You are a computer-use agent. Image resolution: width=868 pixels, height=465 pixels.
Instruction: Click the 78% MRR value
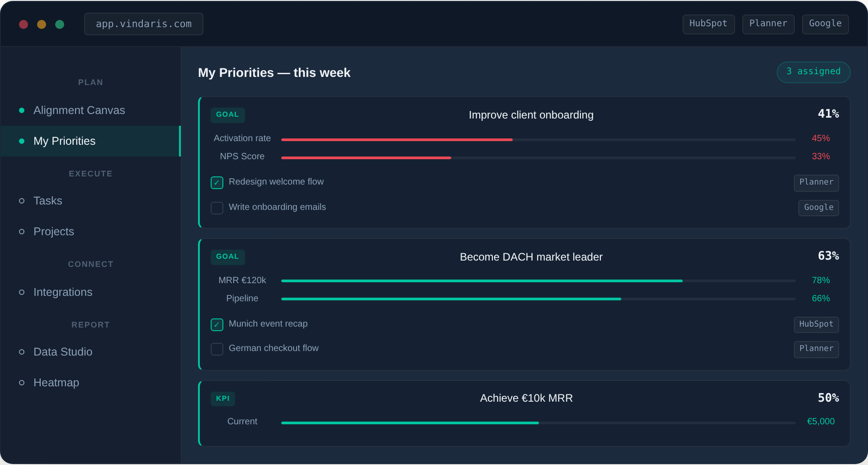tap(821, 280)
